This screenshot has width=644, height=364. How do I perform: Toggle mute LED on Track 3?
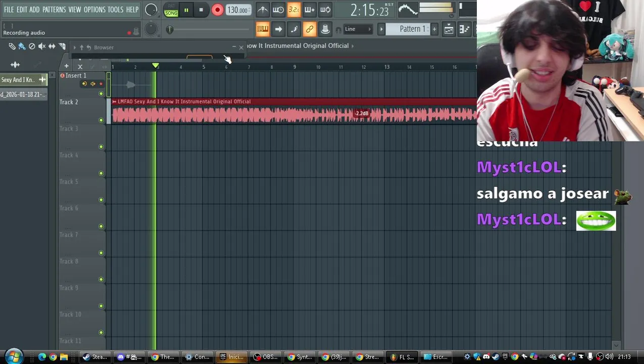pyautogui.click(x=101, y=147)
